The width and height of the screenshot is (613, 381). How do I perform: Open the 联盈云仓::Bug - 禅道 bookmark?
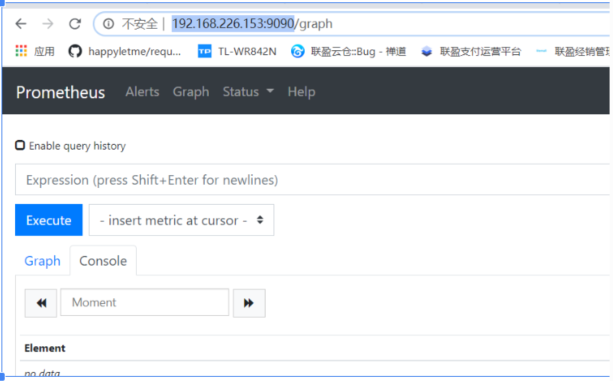click(348, 51)
